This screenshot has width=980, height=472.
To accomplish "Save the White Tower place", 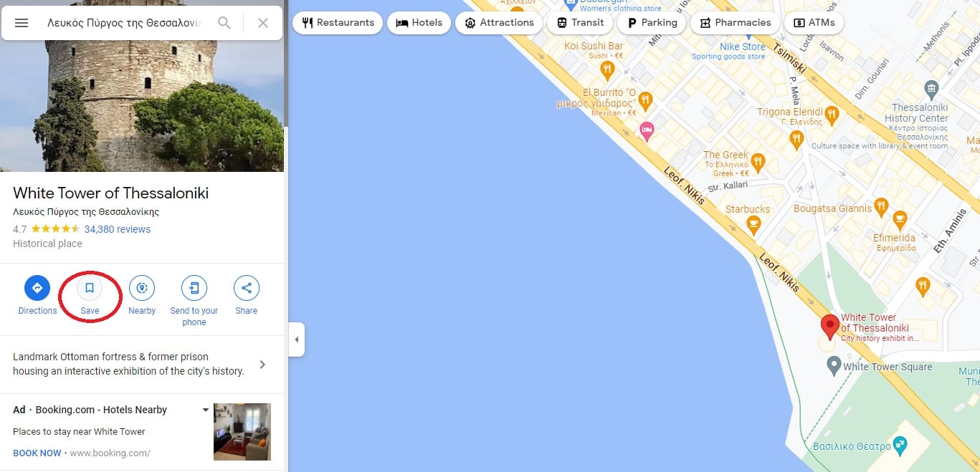I will click(x=90, y=295).
